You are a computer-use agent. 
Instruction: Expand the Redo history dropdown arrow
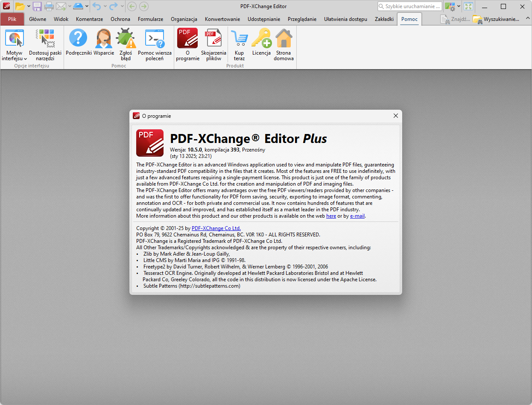pyautogui.click(x=122, y=6)
